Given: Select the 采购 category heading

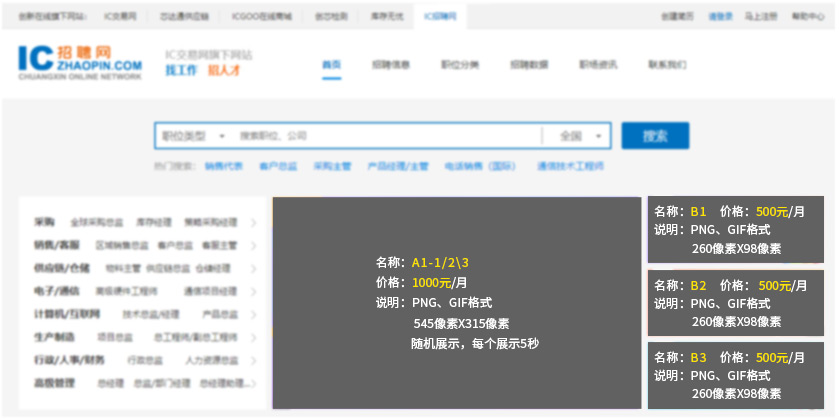Looking at the screenshot, I should pyautogui.click(x=44, y=222).
